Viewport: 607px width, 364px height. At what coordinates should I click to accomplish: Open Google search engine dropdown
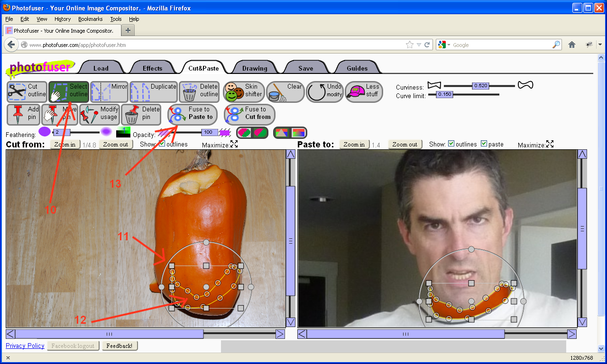click(x=444, y=45)
